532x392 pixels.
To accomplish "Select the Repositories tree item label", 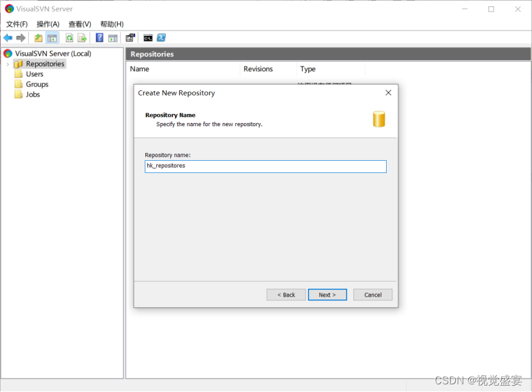I will (45, 64).
